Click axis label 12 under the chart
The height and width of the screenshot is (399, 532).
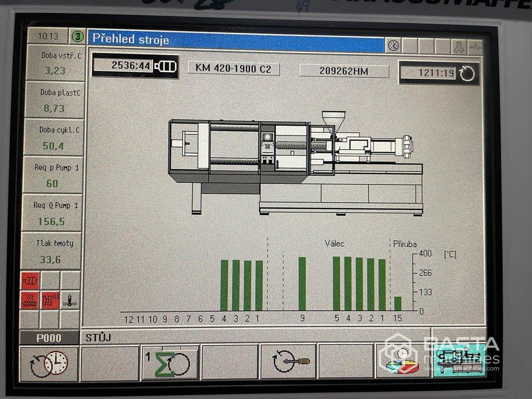point(129,320)
